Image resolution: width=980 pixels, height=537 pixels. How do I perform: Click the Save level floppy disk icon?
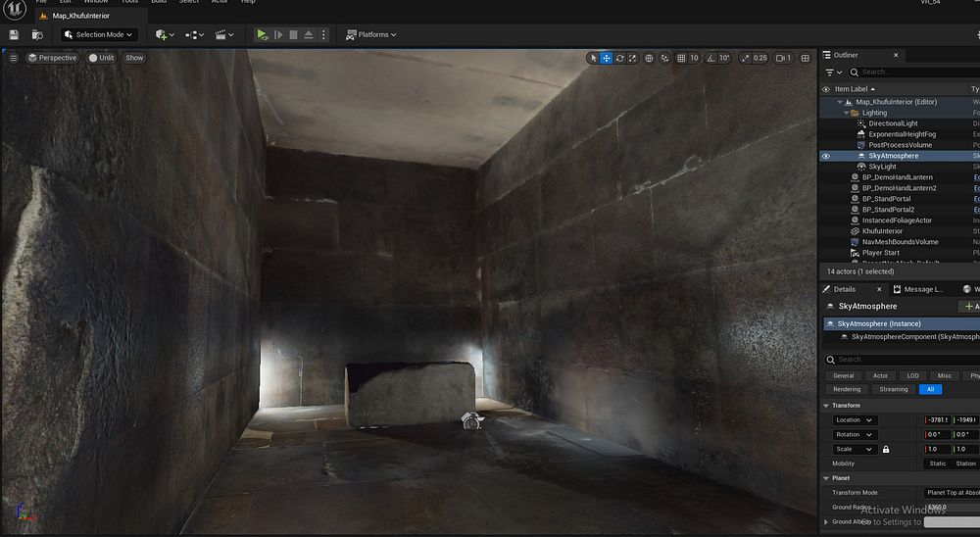click(14, 34)
